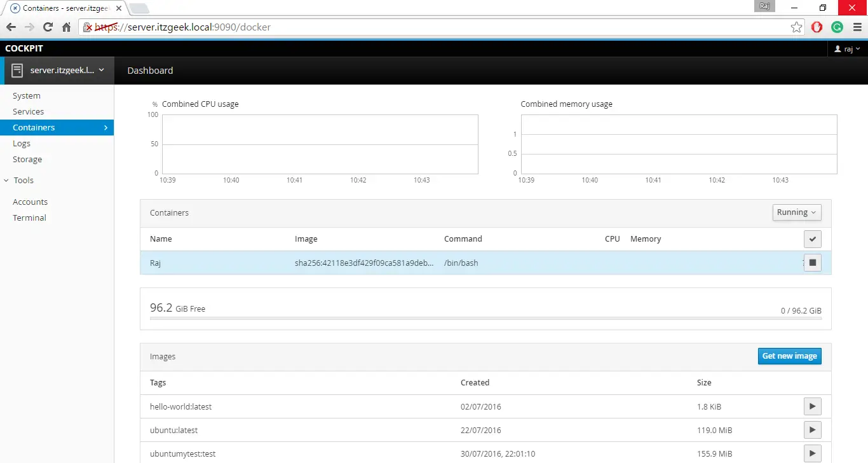Expand the server.itzgeek.local host selector
The height and width of the screenshot is (463, 868).
tap(57, 71)
